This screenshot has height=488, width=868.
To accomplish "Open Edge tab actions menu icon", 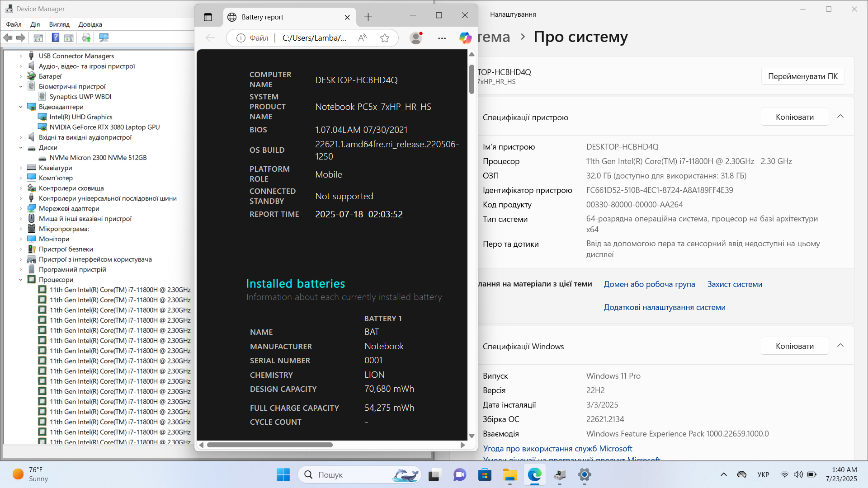I will pyautogui.click(x=208, y=17).
